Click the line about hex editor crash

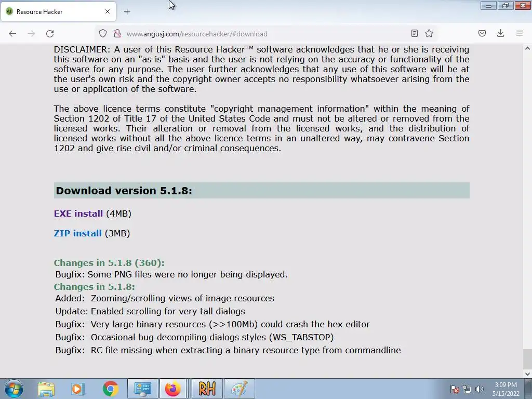230,324
